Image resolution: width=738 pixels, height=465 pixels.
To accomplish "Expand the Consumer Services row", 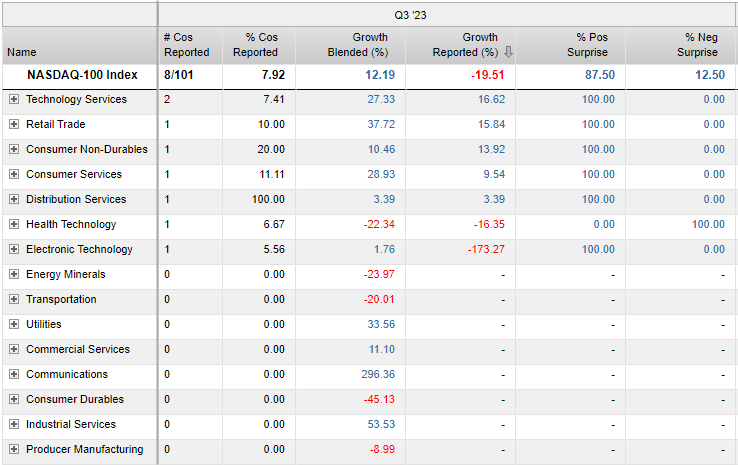I will tap(14, 174).
